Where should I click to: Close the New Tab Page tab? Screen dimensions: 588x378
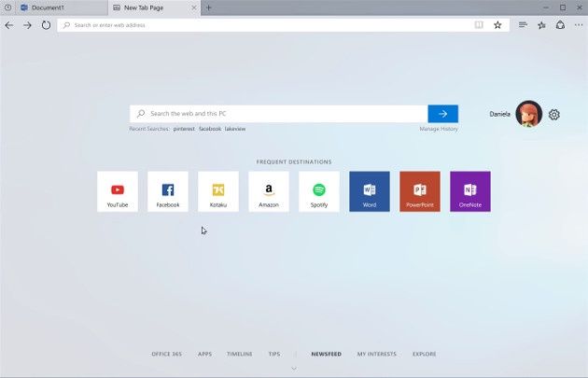(x=194, y=7)
